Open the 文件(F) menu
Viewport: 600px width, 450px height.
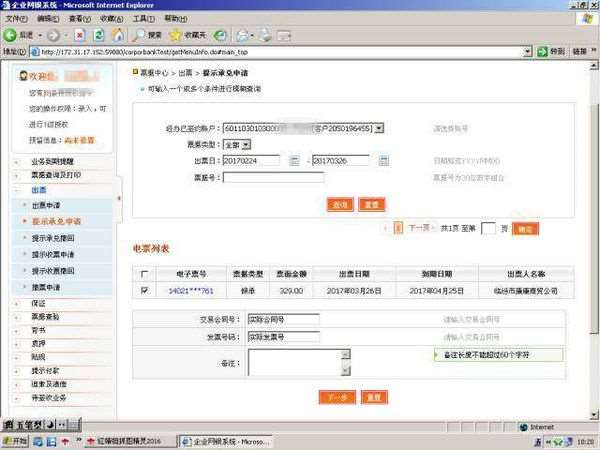(16, 19)
